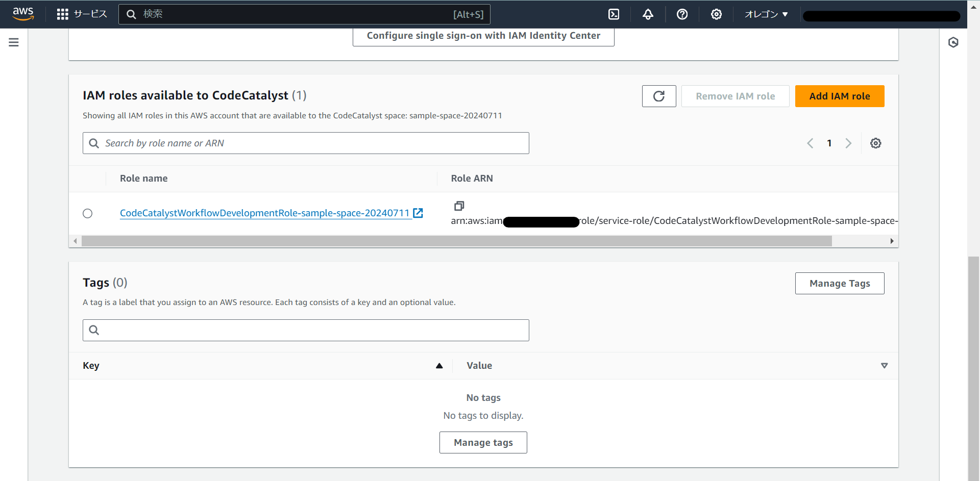
Task: Open the サービス menu
Action: pyautogui.click(x=90, y=14)
